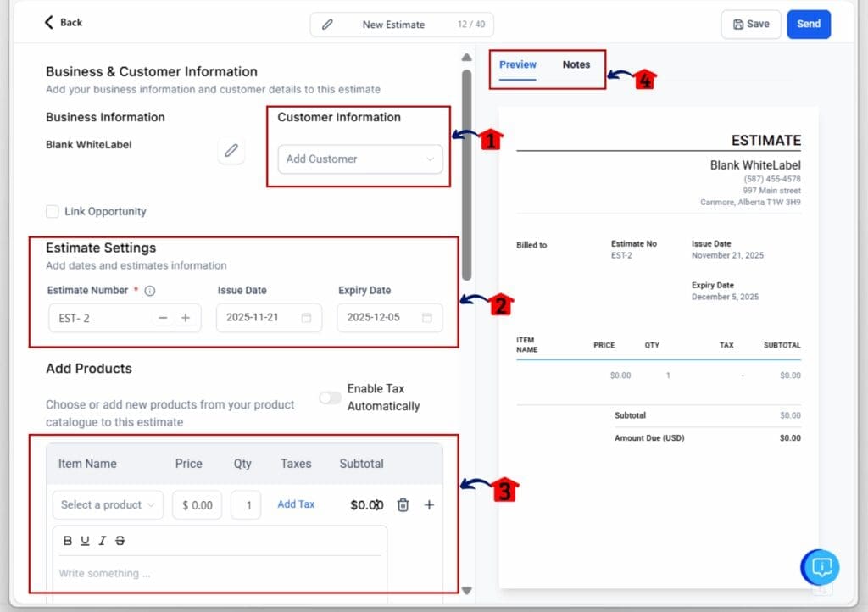Screen dimensions: 868x612
Task: Click the info icon next to Estimate Number
Action: (x=150, y=291)
